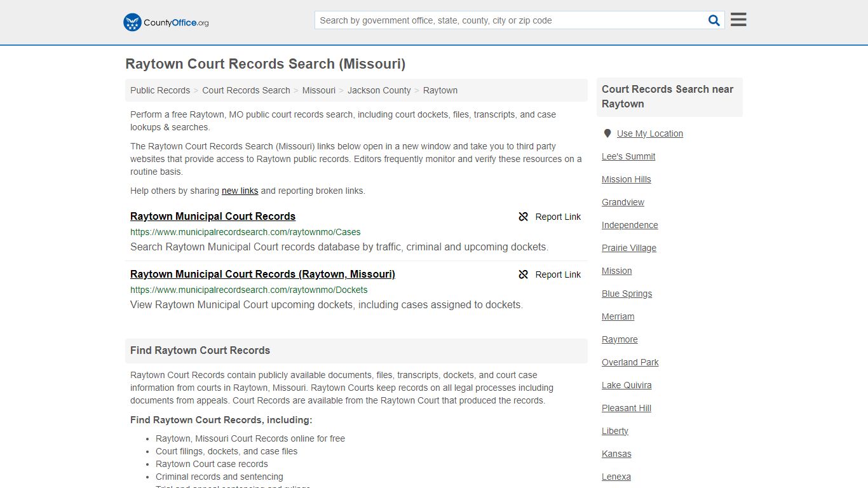Open Liberty court records
This screenshot has height=488, width=868.
(615, 431)
